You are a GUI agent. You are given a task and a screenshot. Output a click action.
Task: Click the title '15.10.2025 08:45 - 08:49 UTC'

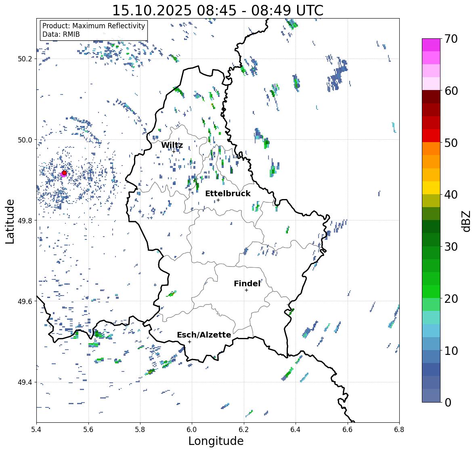click(218, 10)
